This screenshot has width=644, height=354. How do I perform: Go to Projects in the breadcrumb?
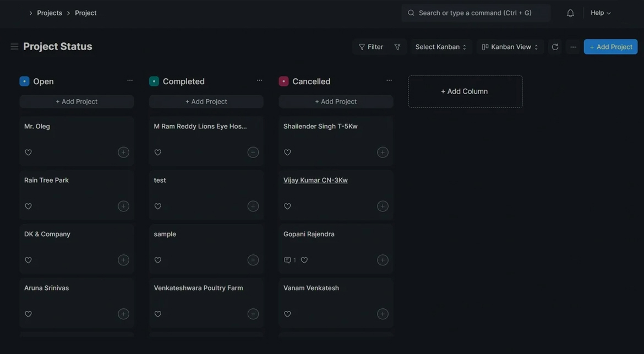(x=50, y=13)
